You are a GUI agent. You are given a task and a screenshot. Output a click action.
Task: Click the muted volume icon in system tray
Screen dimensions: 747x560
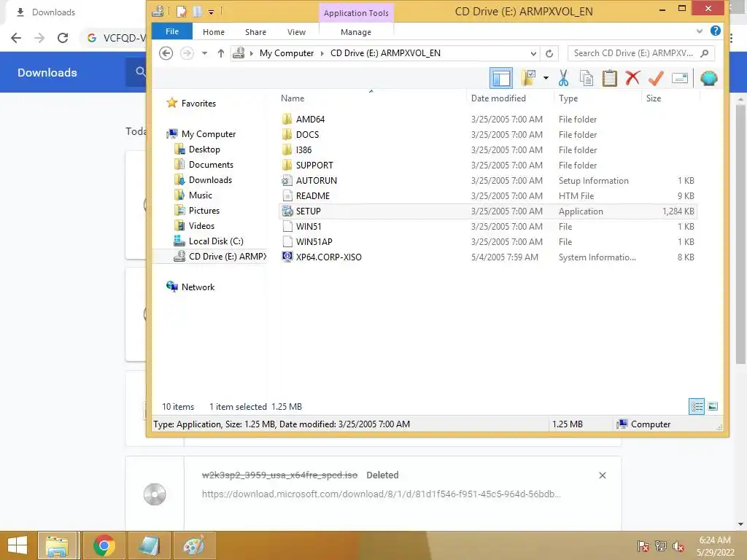(x=678, y=546)
